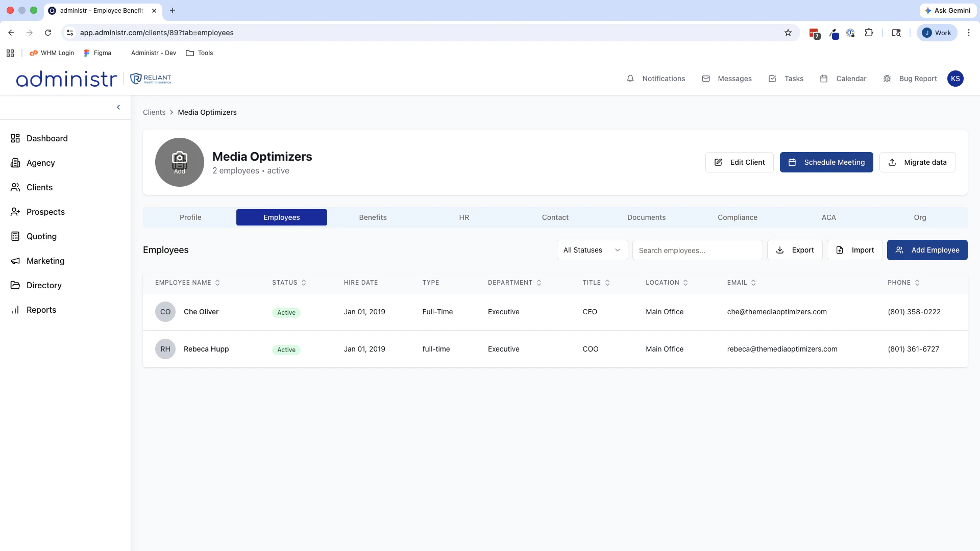
Task: Click the Clients breadcrumb link
Action: point(154,112)
